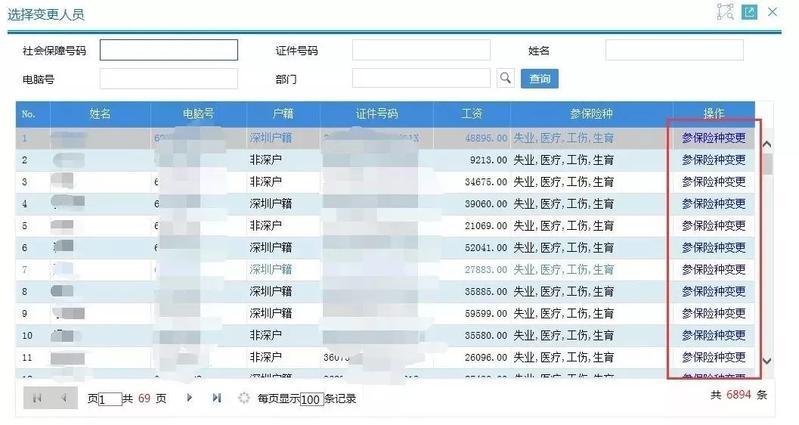Click the refresh icon in pager

click(244, 398)
